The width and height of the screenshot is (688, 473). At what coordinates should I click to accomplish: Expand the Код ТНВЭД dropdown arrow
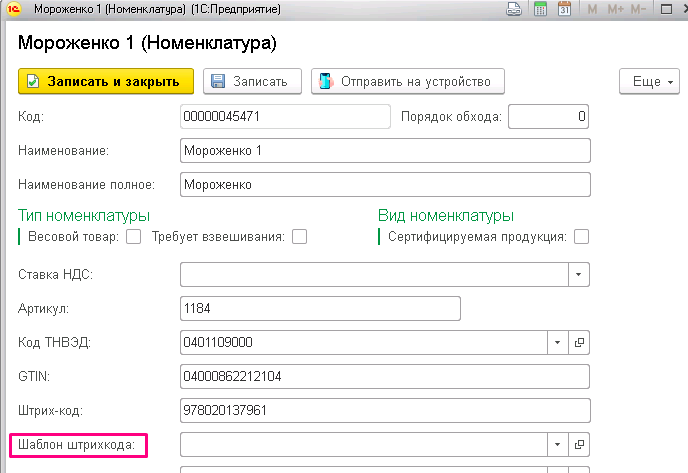pos(556,342)
